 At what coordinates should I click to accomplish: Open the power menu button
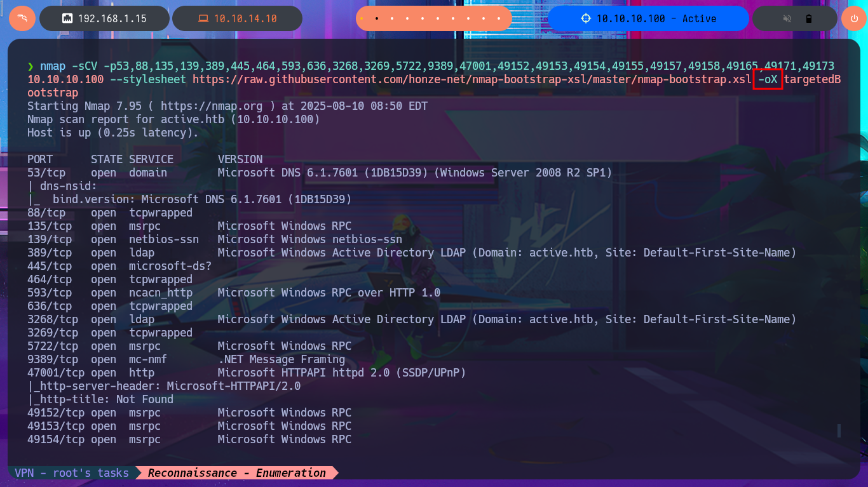coord(854,18)
